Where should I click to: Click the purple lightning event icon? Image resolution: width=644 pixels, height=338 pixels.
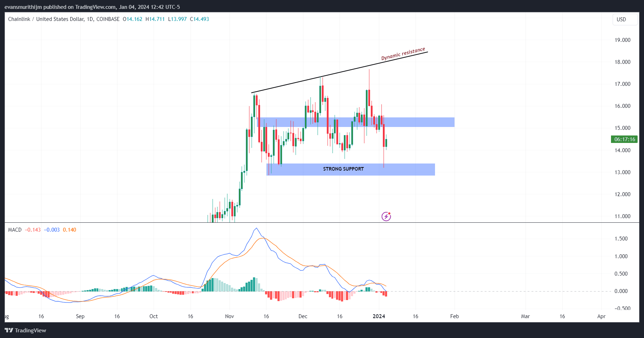386,216
